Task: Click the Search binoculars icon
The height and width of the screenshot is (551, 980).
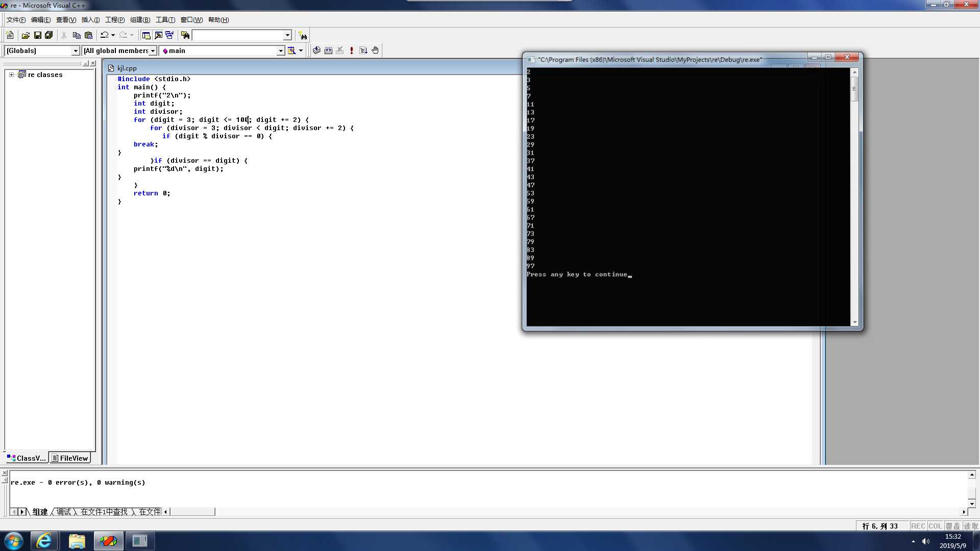Action: coord(303,35)
